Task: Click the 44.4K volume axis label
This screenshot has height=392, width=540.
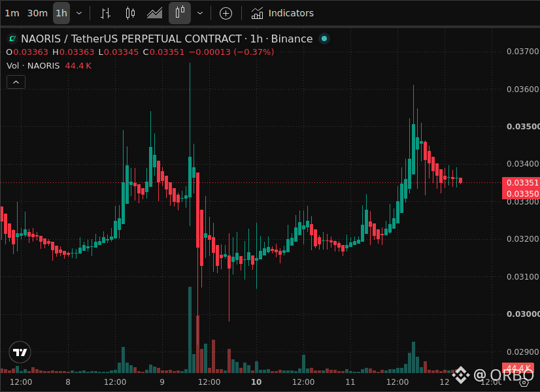Action: point(518,368)
